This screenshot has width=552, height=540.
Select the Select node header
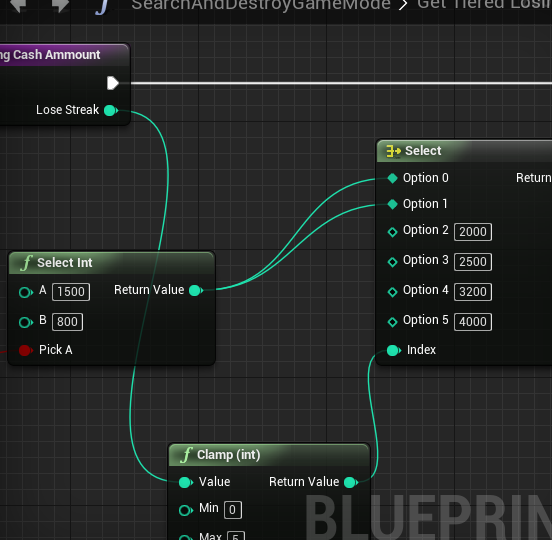click(x=464, y=151)
